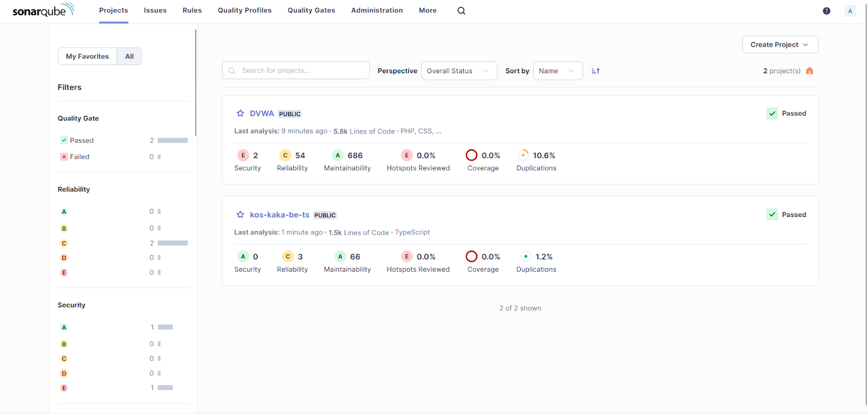868x415 pixels.
Task: Go to the Quality Gates tab
Action: [311, 10]
